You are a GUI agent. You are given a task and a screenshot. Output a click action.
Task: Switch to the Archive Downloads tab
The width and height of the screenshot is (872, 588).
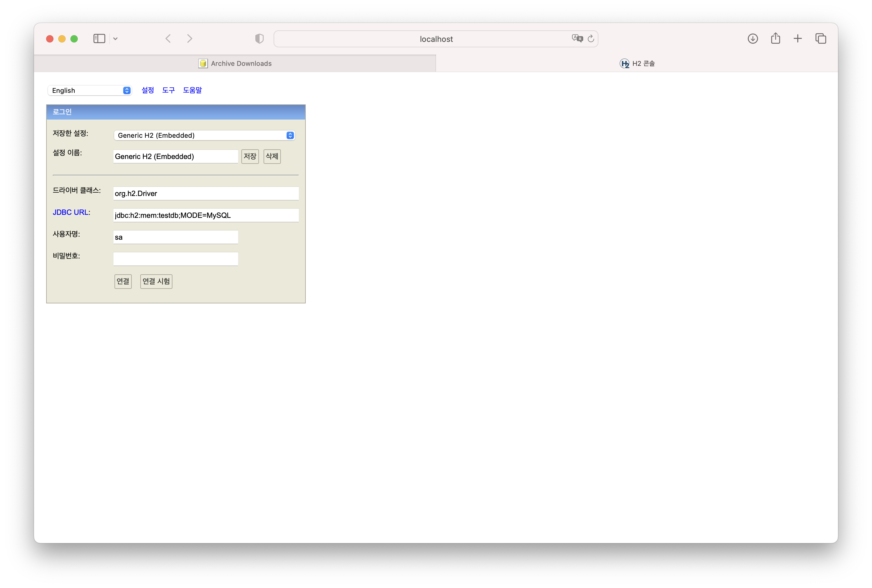pyautogui.click(x=235, y=63)
